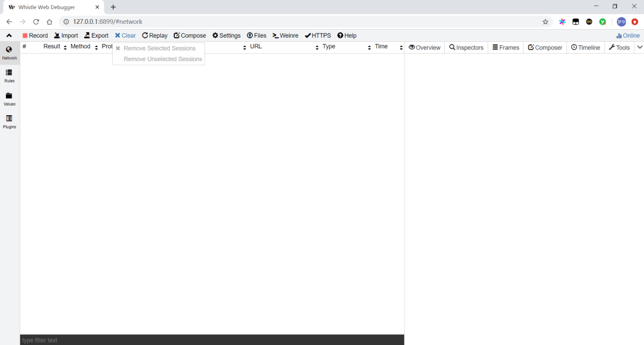Collapse the left menu with the up chevron
This screenshot has width=644, height=345.
[x=9, y=36]
